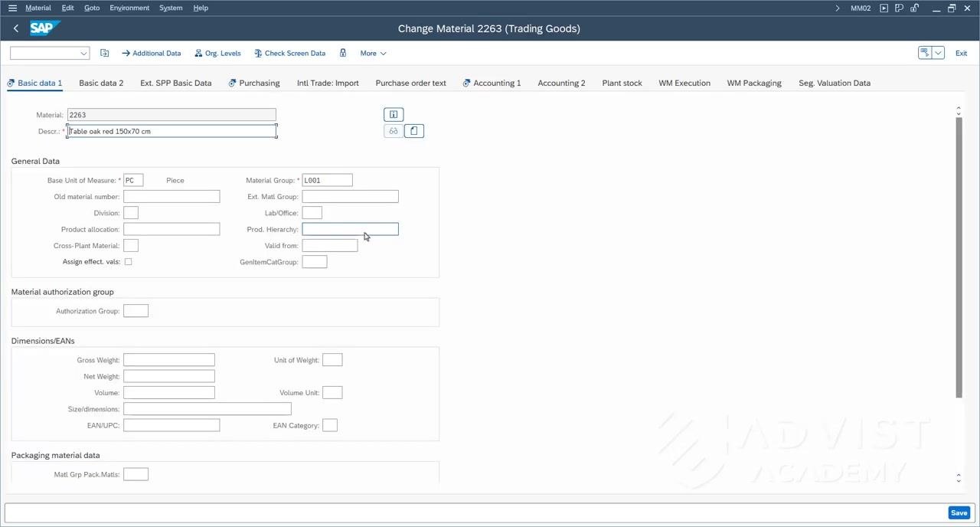Open the System menu
The height and width of the screenshot is (527, 980).
click(x=171, y=8)
